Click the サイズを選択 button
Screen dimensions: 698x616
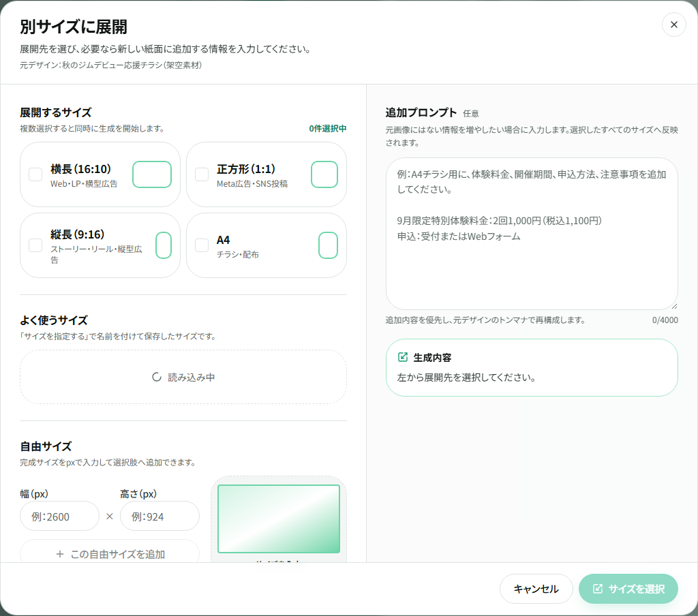tap(628, 589)
